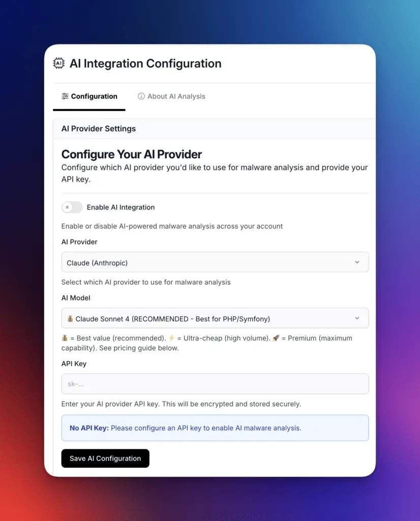Click the X knob of the integration switch
The width and height of the screenshot is (420, 521).
(67, 208)
